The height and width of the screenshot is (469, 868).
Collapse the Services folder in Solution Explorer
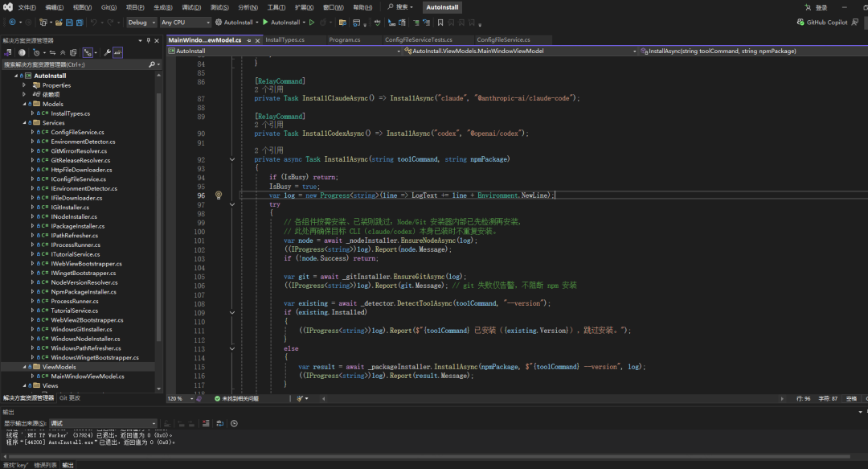(24, 123)
